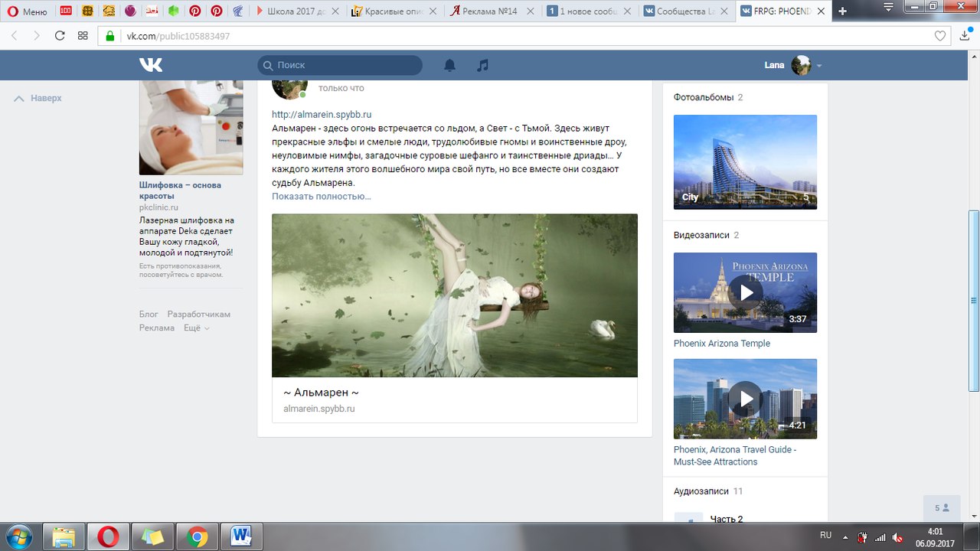Toggle the RU keyboard language indicator
Image resolution: width=980 pixels, height=551 pixels.
[825, 535]
